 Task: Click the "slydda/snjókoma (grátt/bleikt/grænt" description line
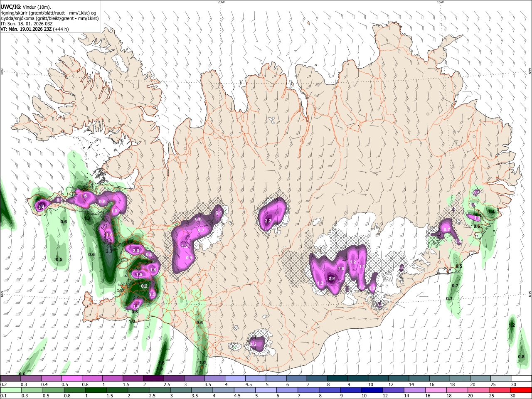(49, 18)
